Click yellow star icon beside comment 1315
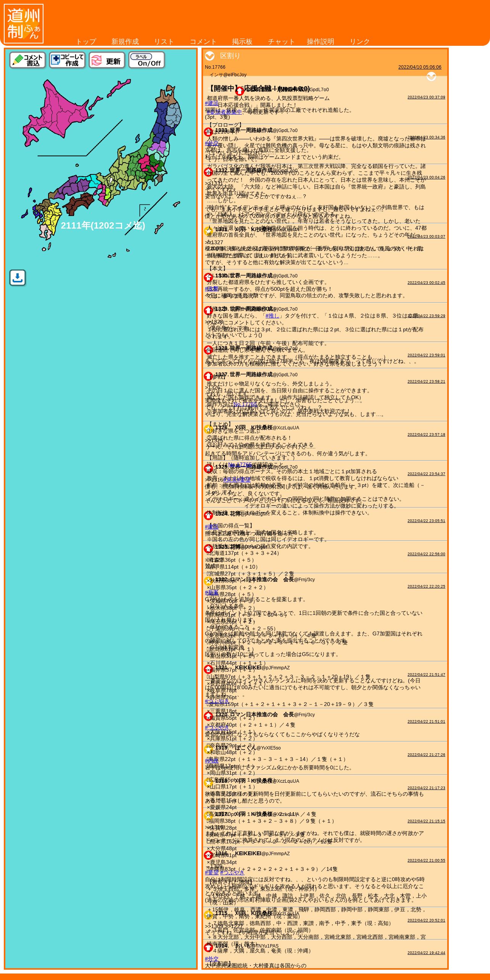 208,915
